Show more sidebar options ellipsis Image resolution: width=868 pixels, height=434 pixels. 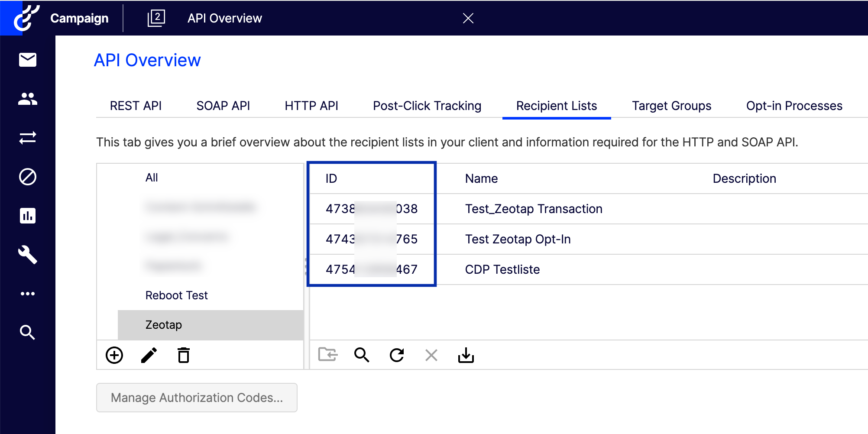(28, 294)
